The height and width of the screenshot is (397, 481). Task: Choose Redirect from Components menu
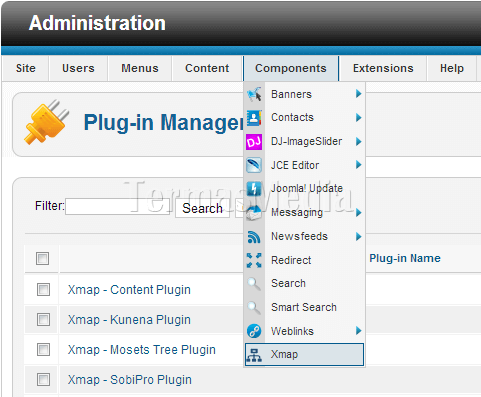[304, 260]
